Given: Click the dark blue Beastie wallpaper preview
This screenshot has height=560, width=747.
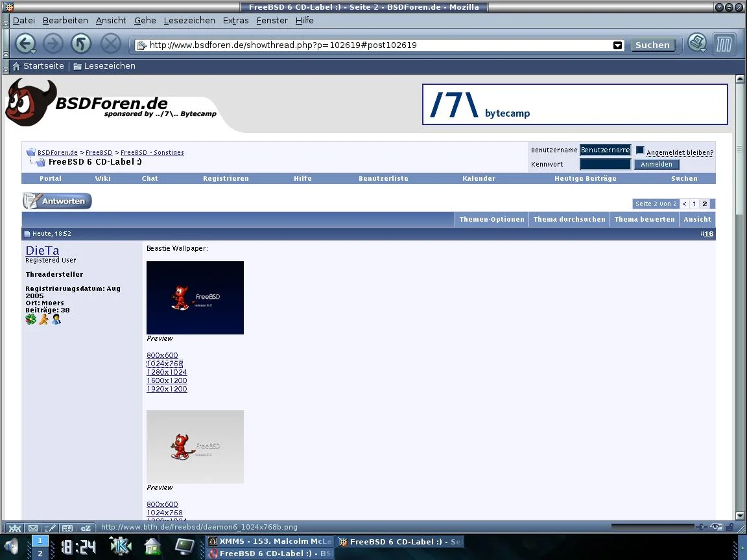Looking at the screenshot, I should pos(195,298).
